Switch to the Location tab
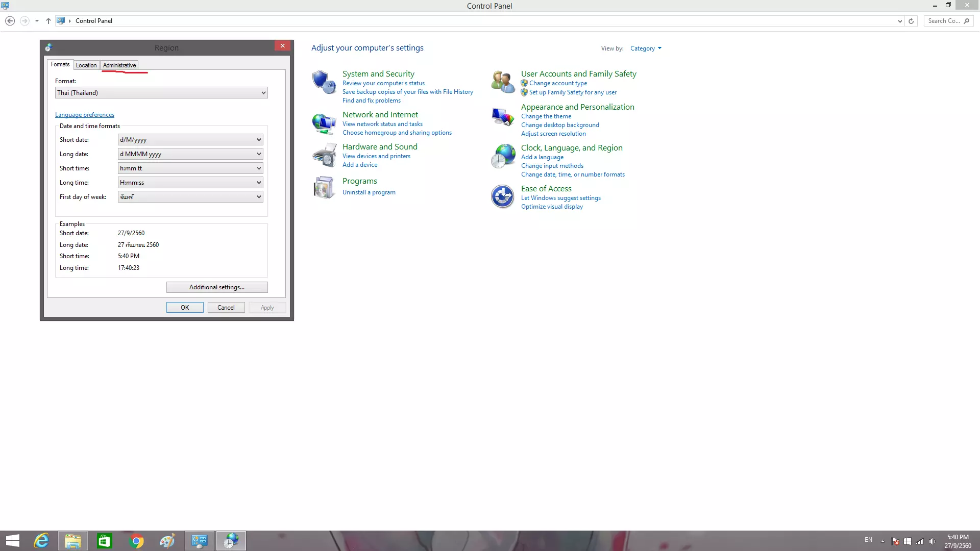 (x=86, y=65)
